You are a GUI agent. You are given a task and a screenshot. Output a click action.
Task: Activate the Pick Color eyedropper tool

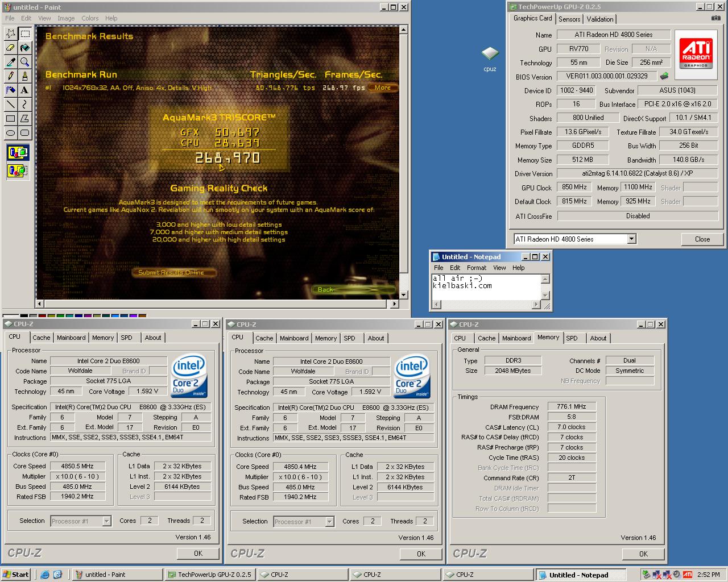point(10,62)
